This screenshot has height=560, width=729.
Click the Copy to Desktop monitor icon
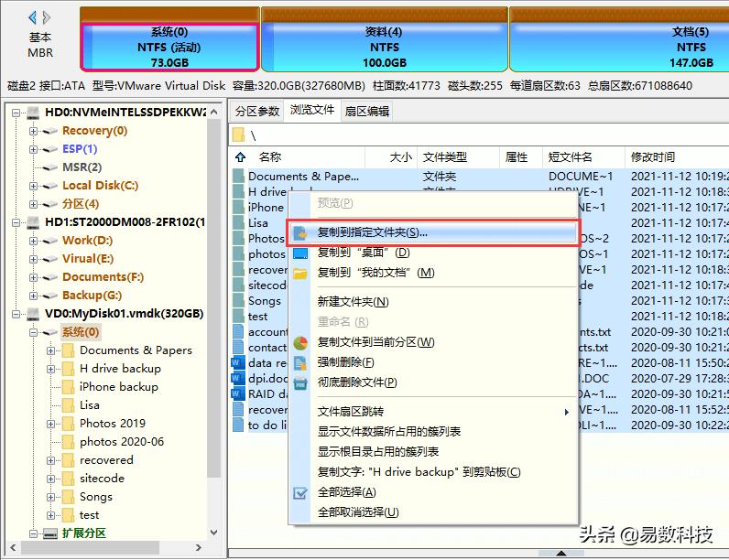coord(300,253)
